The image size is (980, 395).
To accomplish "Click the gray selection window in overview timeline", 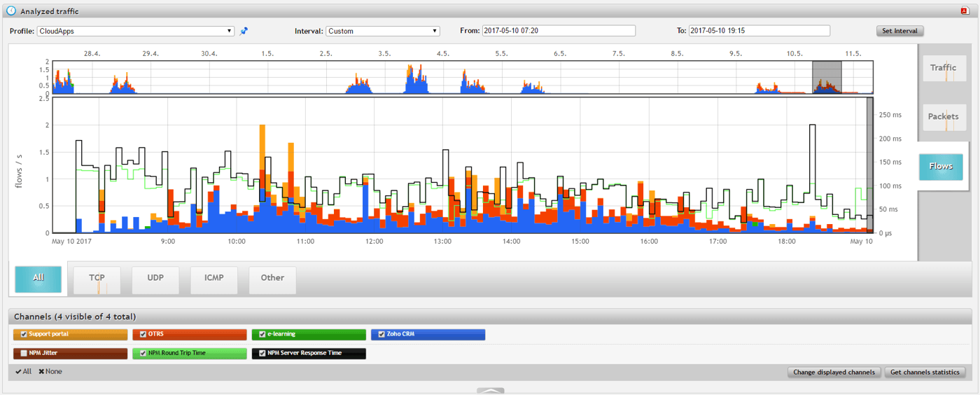I will (x=827, y=77).
